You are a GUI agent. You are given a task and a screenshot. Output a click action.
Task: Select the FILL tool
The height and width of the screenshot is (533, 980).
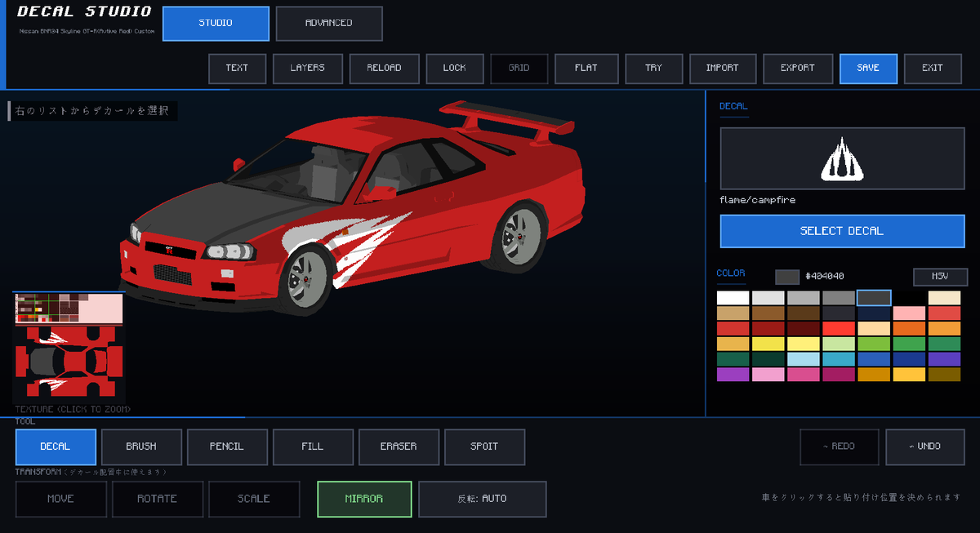tap(313, 446)
